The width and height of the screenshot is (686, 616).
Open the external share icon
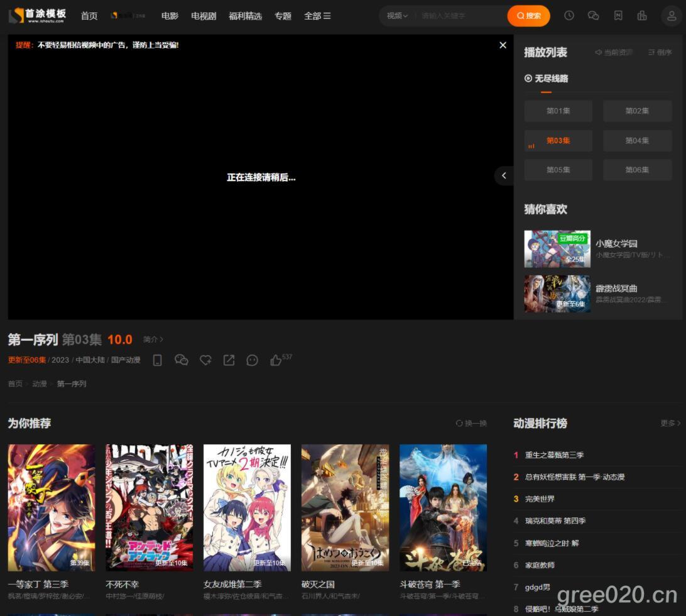[x=229, y=360]
